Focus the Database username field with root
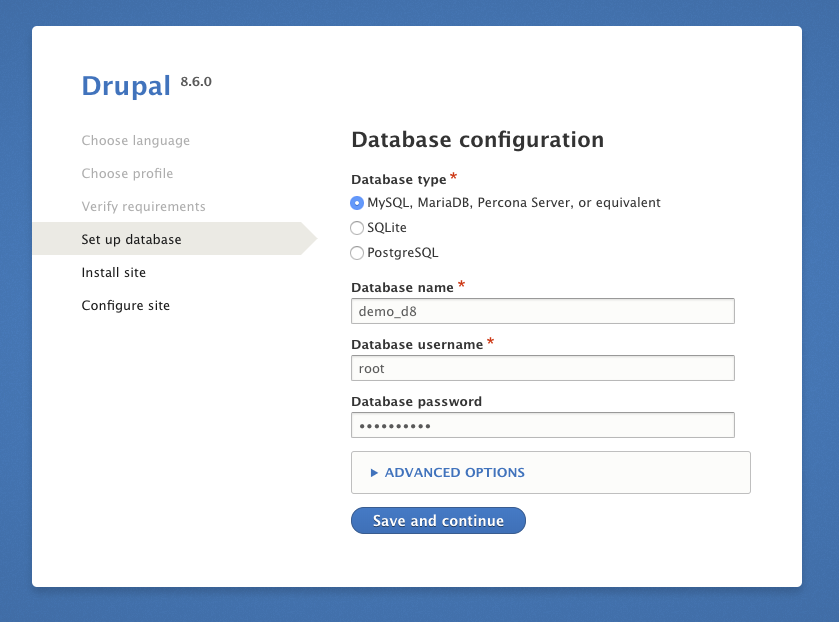Screen dimensions: 839x622 tap(543, 368)
